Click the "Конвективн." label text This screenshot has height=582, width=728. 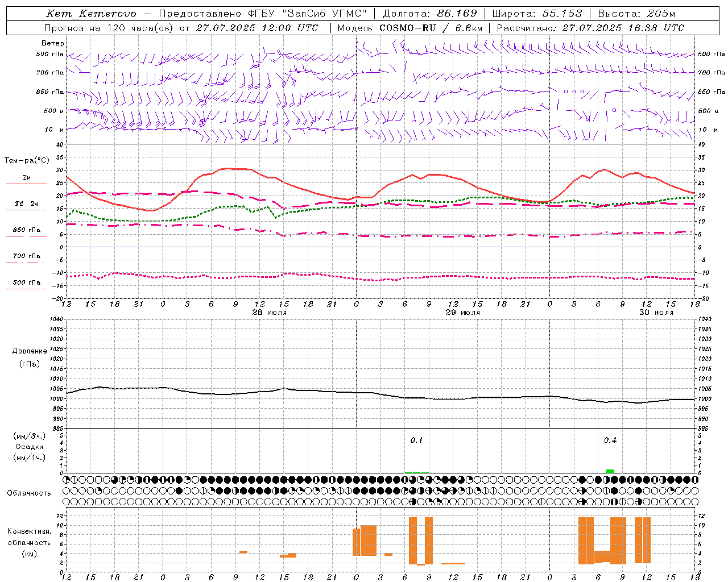tap(30, 531)
